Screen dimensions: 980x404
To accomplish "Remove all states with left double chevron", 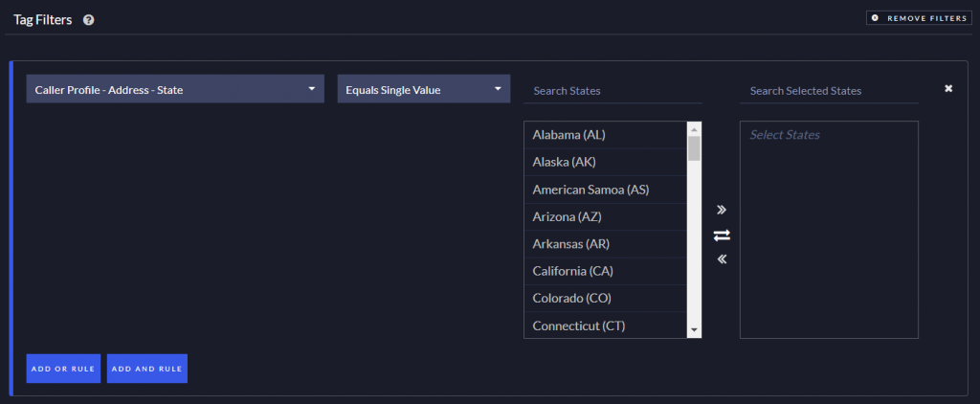I will point(722,258).
